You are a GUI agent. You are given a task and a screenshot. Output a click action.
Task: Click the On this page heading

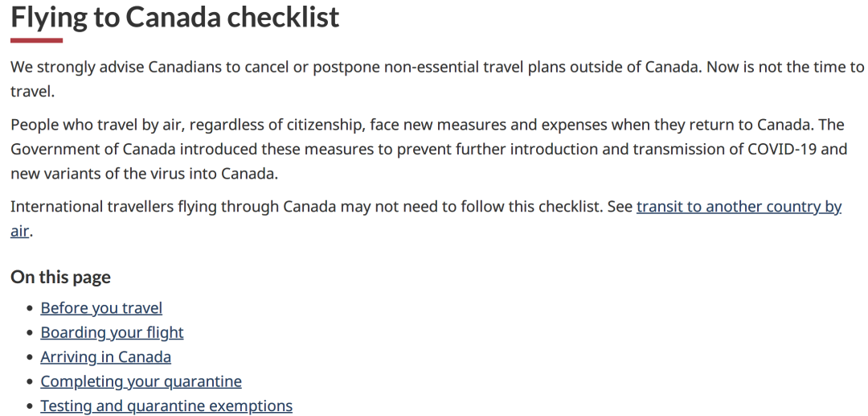(60, 277)
